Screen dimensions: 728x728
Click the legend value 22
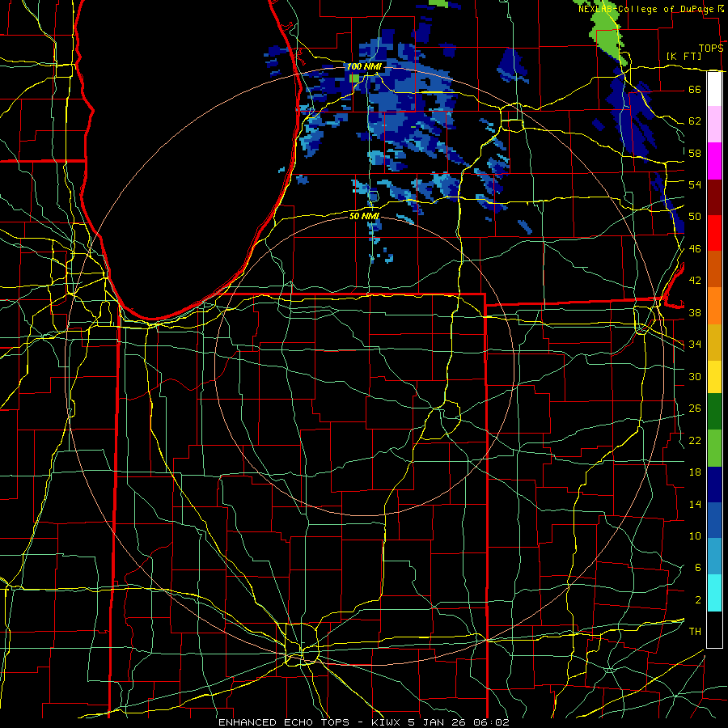[x=695, y=440]
